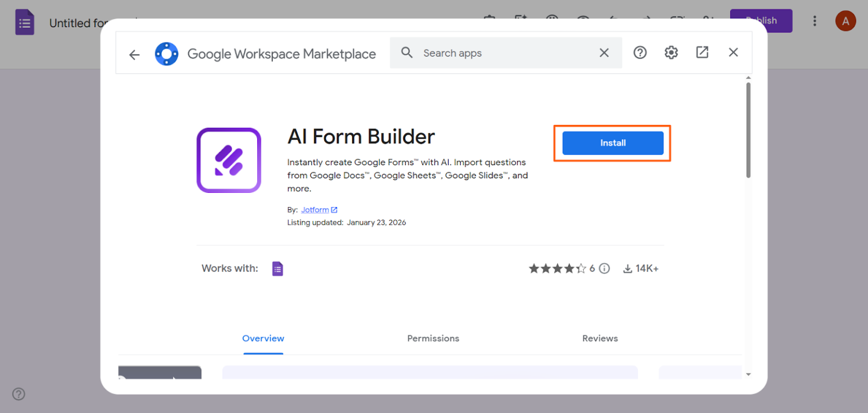Click the help icon in the Forms window corner
This screenshot has width=868, height=413.
19,394
